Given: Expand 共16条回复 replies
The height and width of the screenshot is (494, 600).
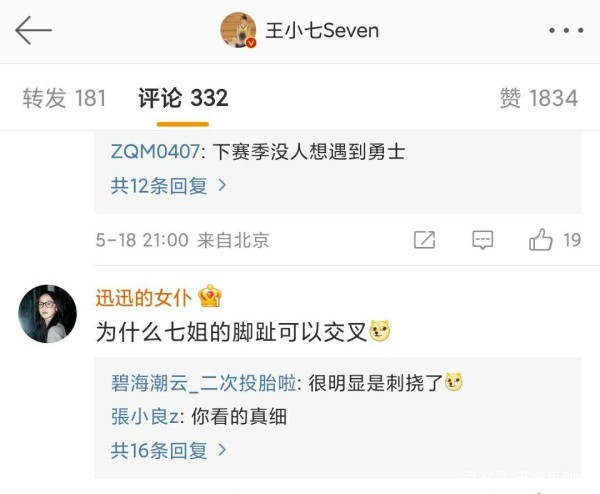Looking at the screenshot, I should pos(168,450).
